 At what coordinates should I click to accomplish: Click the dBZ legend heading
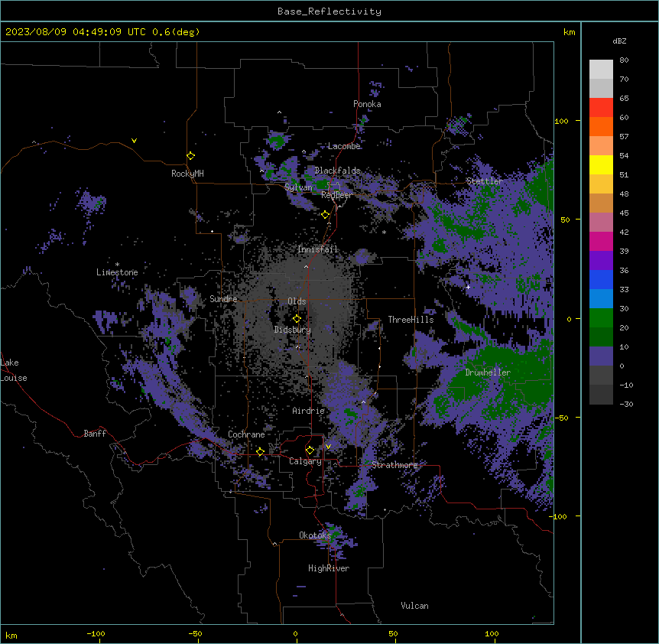pos(619,41)
